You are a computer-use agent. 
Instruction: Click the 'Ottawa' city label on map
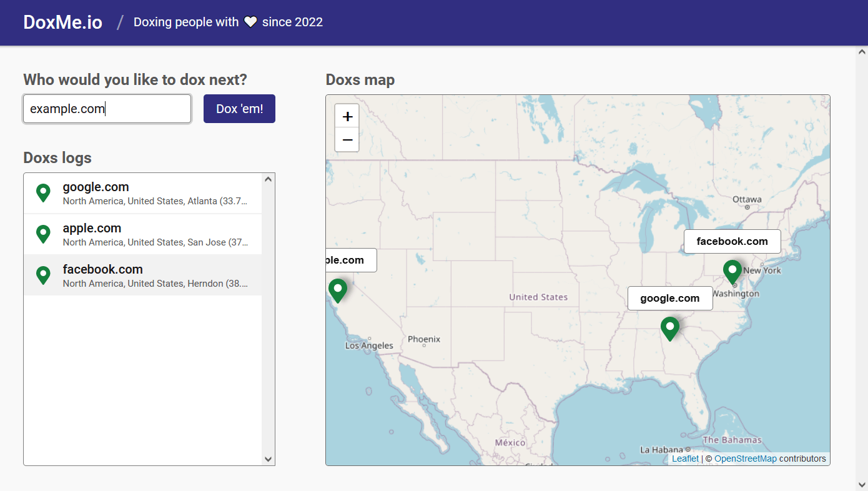[747, 199]
